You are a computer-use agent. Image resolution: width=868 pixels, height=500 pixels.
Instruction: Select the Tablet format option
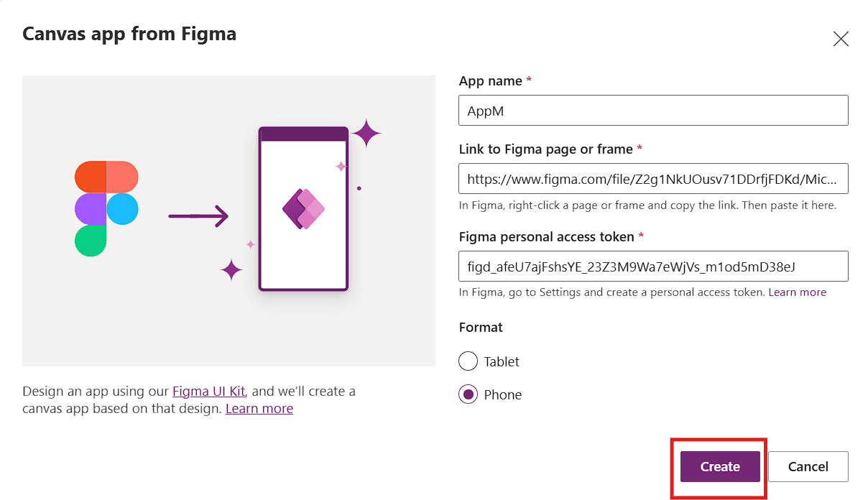468,361
